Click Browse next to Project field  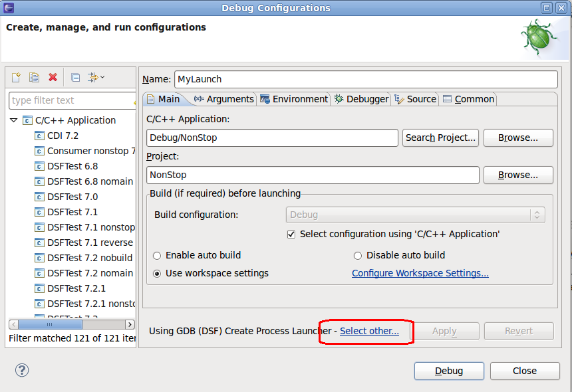[x=518, y=175]
